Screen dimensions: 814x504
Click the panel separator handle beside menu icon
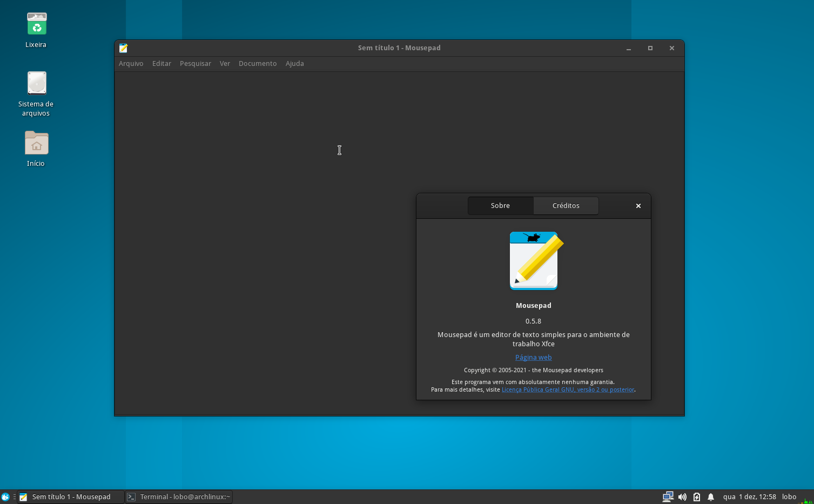[x=14, y=496]
